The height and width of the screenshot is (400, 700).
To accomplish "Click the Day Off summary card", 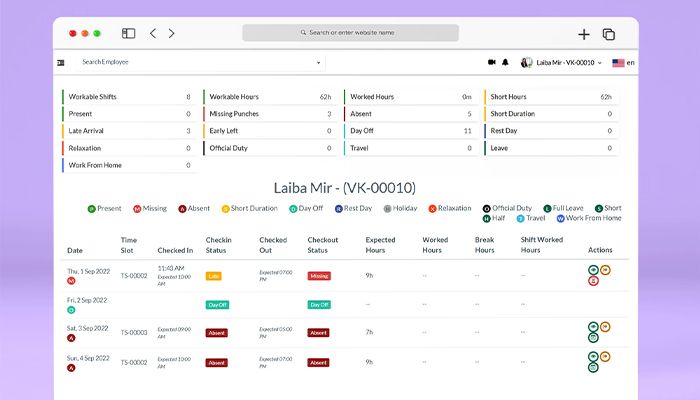I will click(410, 131).
